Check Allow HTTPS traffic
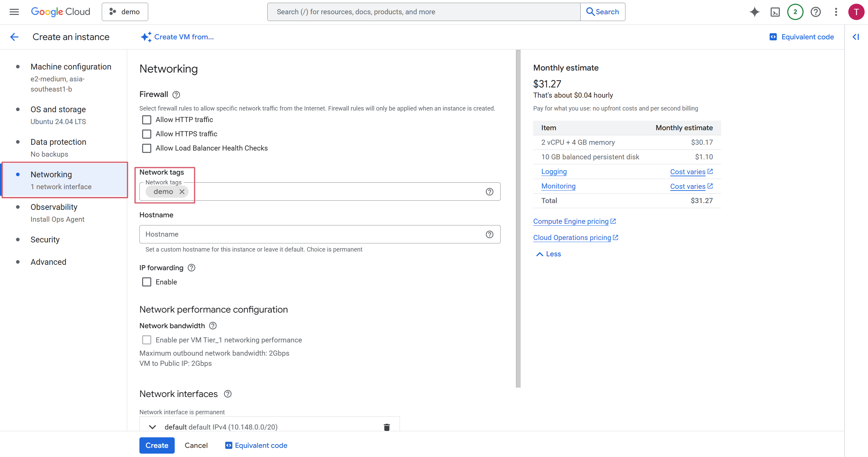This screenshot has width=868, height=457. tap(147, 134)
